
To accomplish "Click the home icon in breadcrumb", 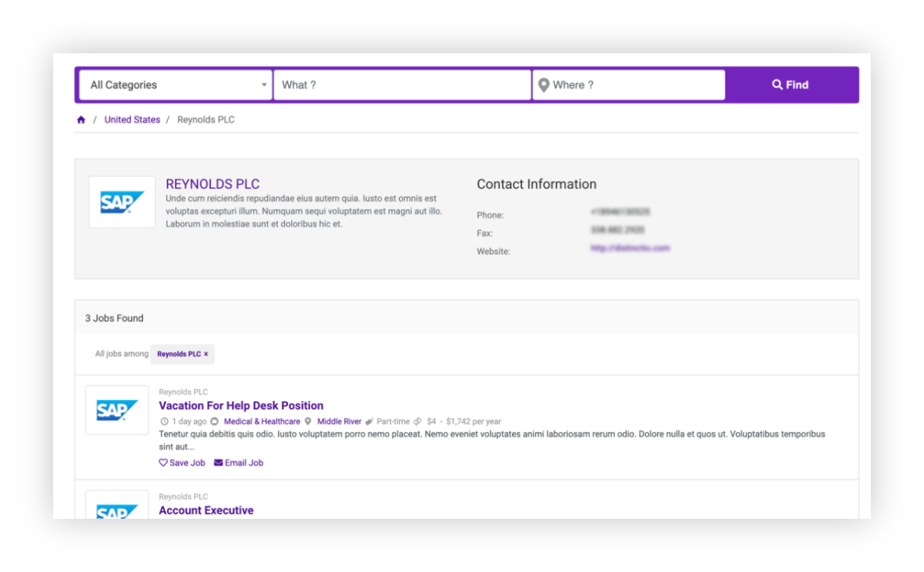I will pyautogui.click(x=81, y=120).
